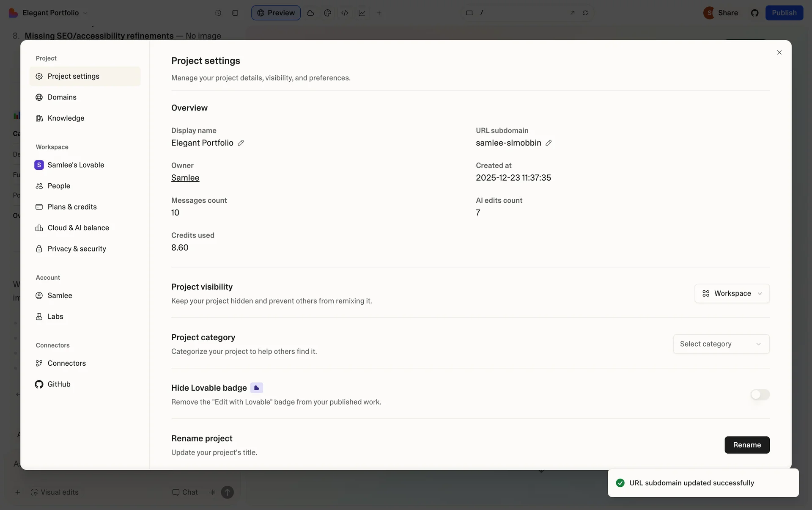The width and height of the screenshot is (812, 510).
Task: Go to the Domains settings section
Action: pyautogui.click(x=62, y=97)
